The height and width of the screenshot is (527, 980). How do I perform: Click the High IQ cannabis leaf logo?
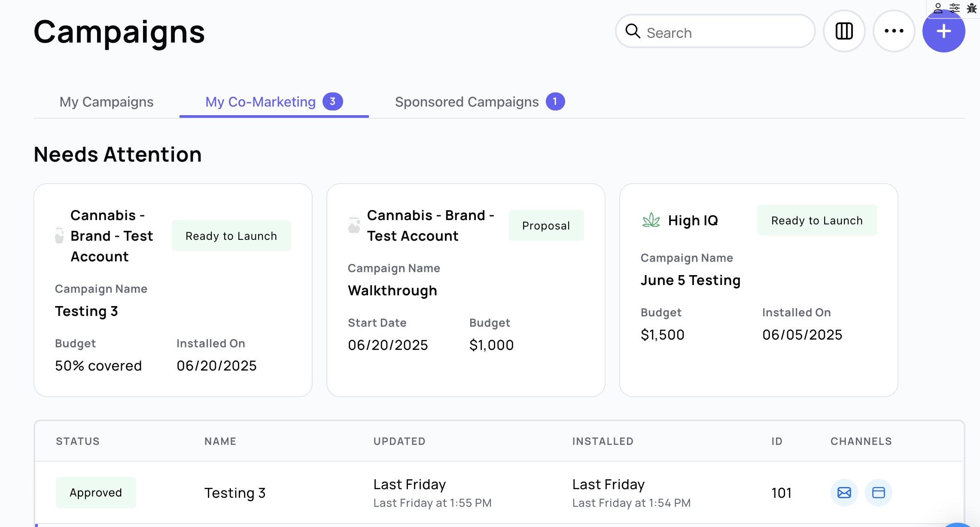pos(651,220)
